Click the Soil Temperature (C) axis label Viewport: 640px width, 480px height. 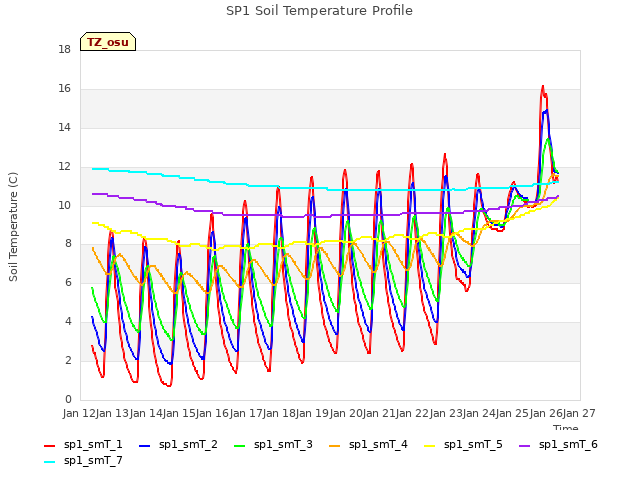13,227
